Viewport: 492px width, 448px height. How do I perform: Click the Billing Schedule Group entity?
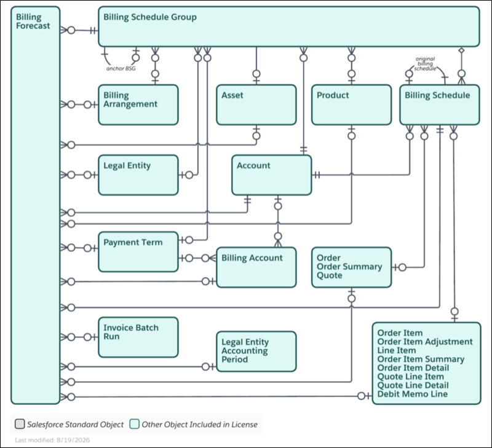tap(289, 26)
